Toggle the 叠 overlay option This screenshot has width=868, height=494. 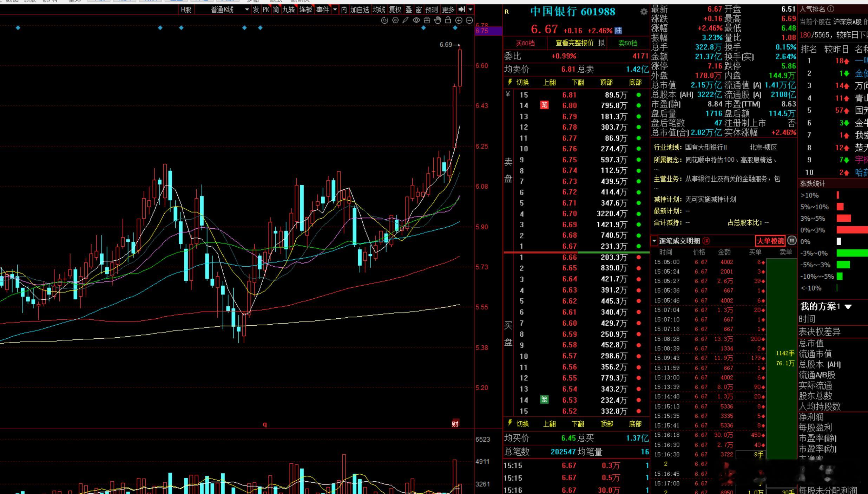pos(409,9)
